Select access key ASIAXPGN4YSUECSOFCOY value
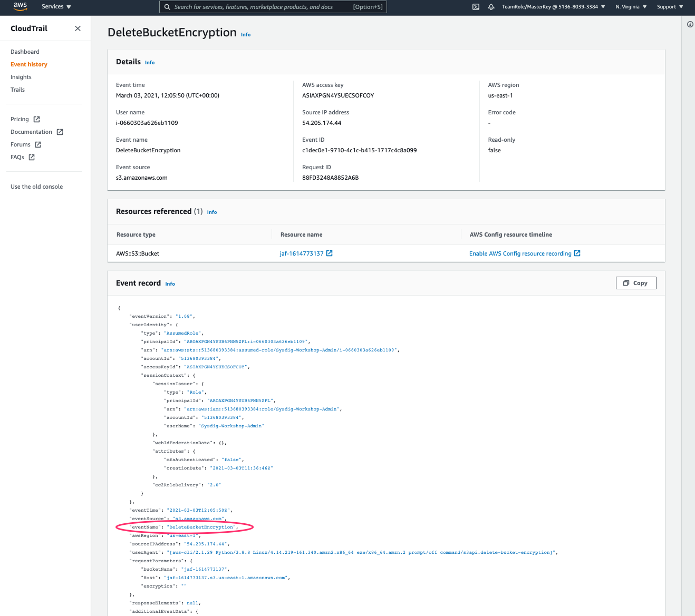Screen dimensions: 695x616 pos(338,95)
